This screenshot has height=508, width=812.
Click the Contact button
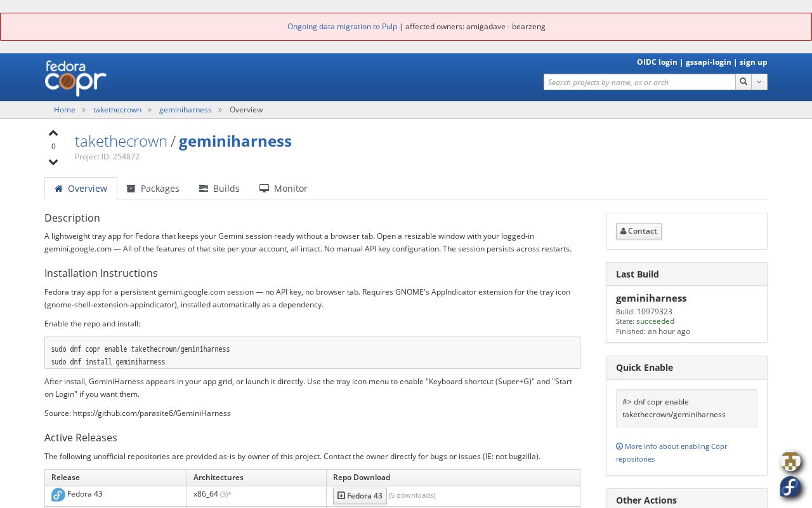click(639, 231)
